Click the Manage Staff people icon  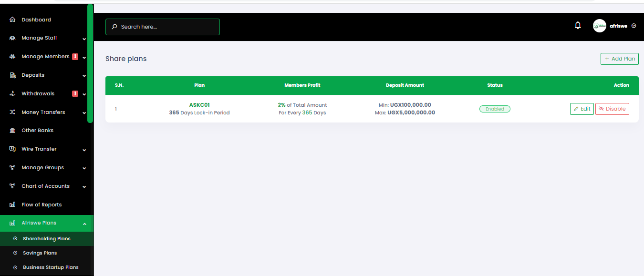point(12,38)
